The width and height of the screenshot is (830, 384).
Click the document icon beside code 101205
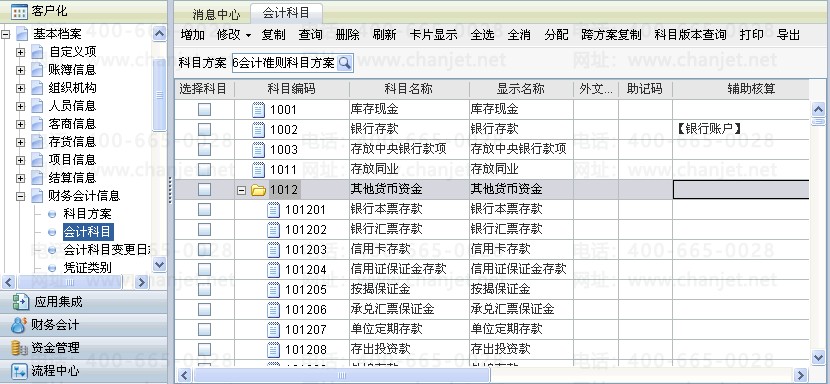tap(273, 290)
